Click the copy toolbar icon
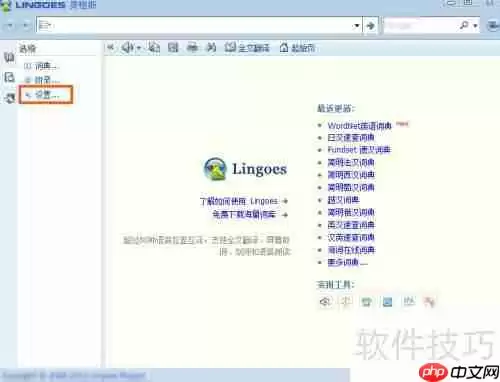The width and height of the screenshot is (500, 382). [154, 48]
